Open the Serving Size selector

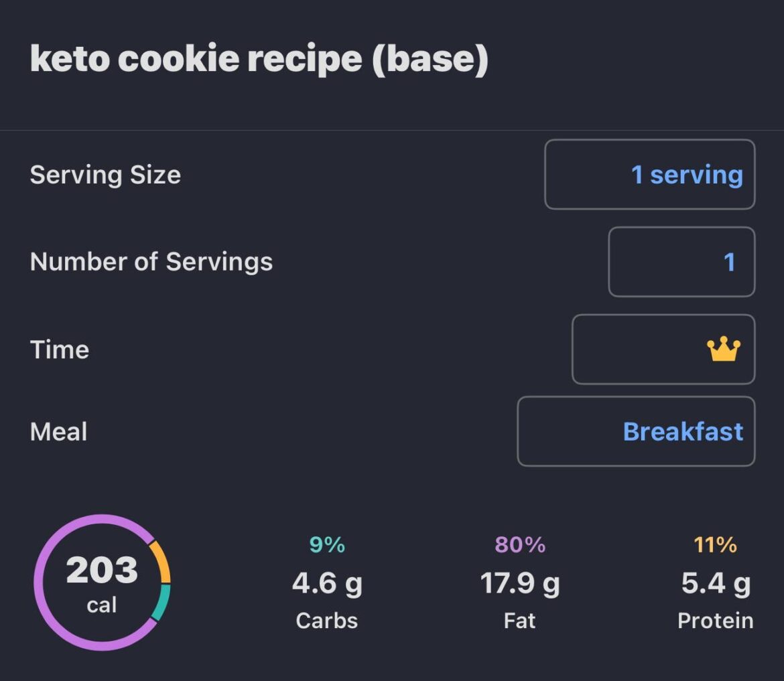pyautogui.click(x=649, y=174)
